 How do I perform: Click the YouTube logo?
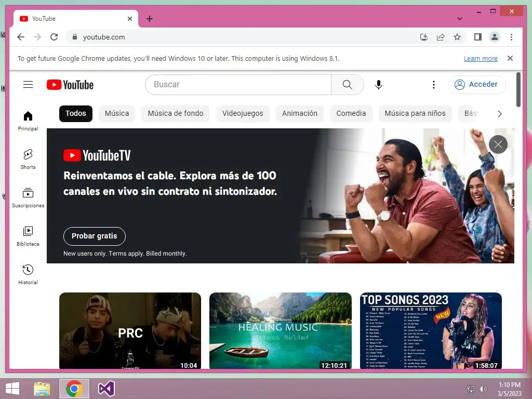point(70,85)
